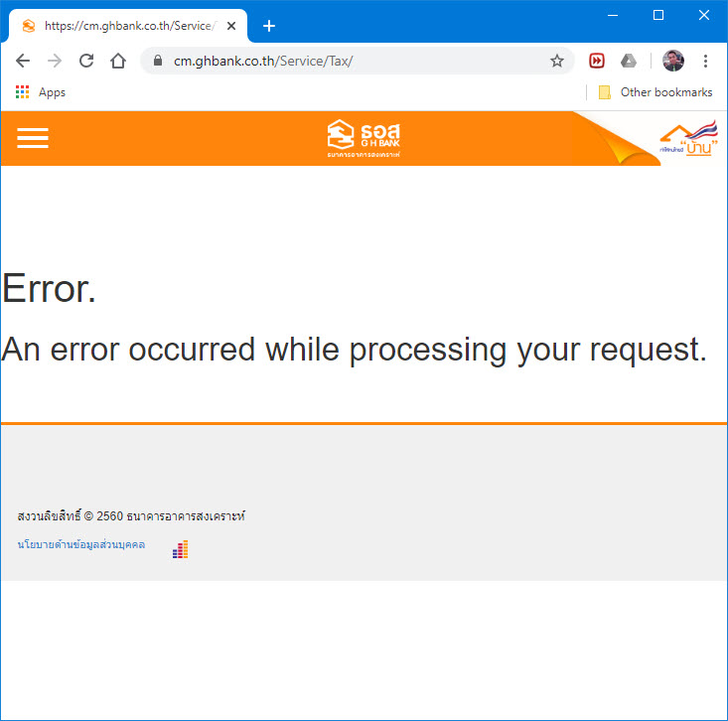Go back to the previous page
728x721 pixels.
click(23, 61)
